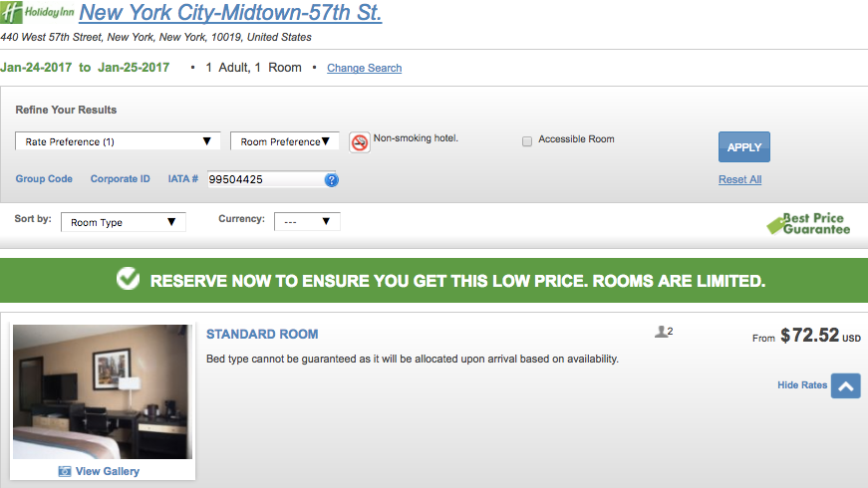
Task: Open the Group Code field link
Action: [x=44, y=178]
